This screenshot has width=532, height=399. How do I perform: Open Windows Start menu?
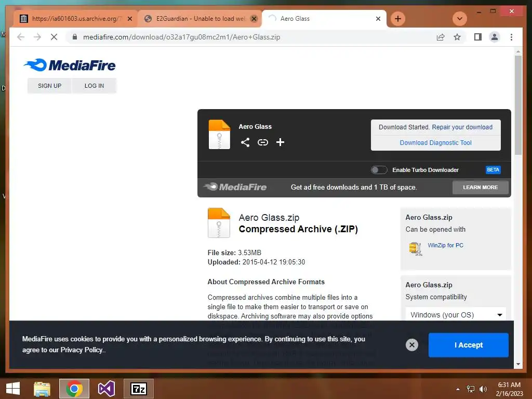(13, 389)
